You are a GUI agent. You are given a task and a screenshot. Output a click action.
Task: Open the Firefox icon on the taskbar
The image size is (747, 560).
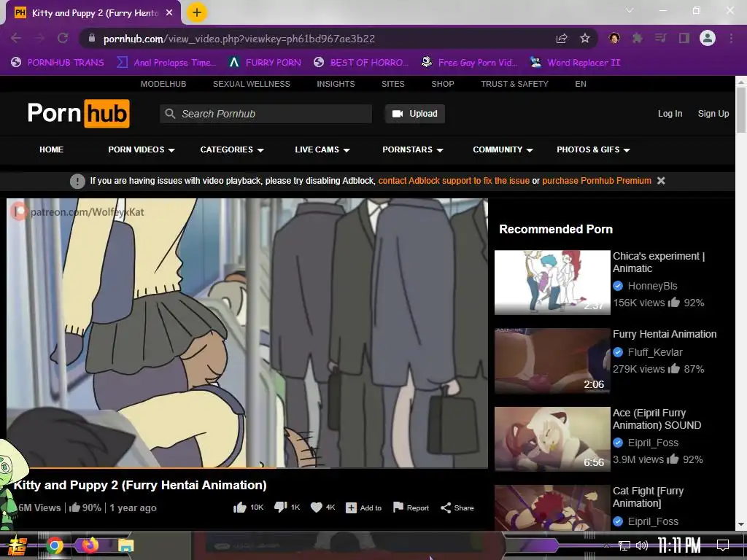[90, 545]
